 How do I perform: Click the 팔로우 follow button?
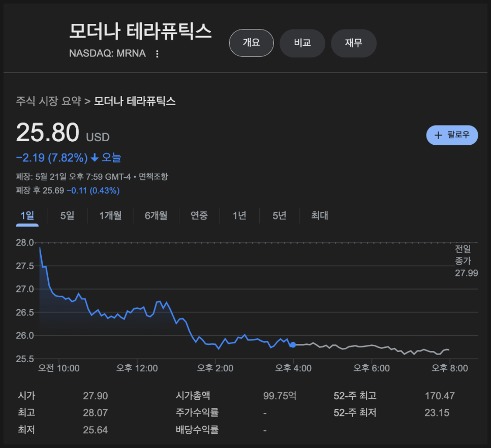(x=452, y=135)
